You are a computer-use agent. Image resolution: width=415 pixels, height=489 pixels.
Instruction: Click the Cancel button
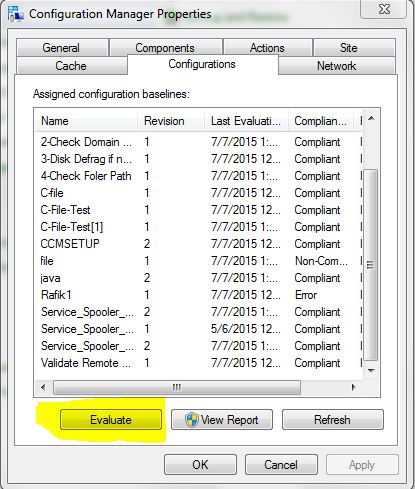click(x=281, y=464)
